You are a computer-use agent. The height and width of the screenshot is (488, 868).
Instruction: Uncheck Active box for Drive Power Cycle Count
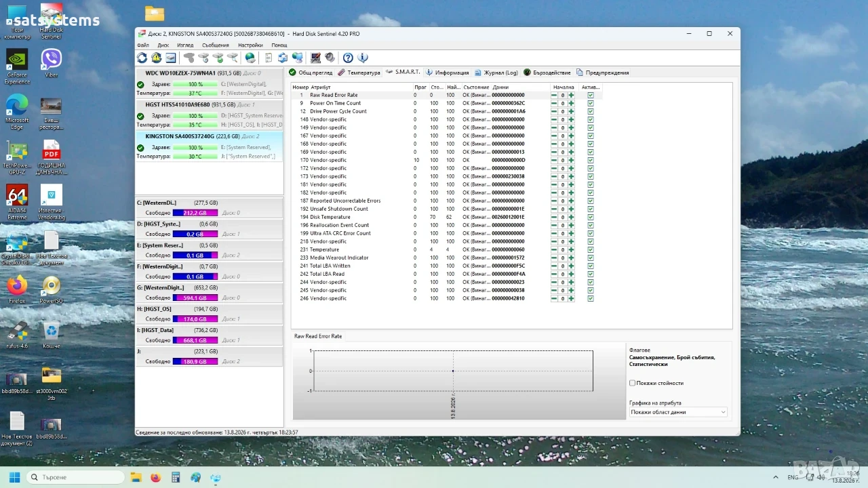coord(591,111)
